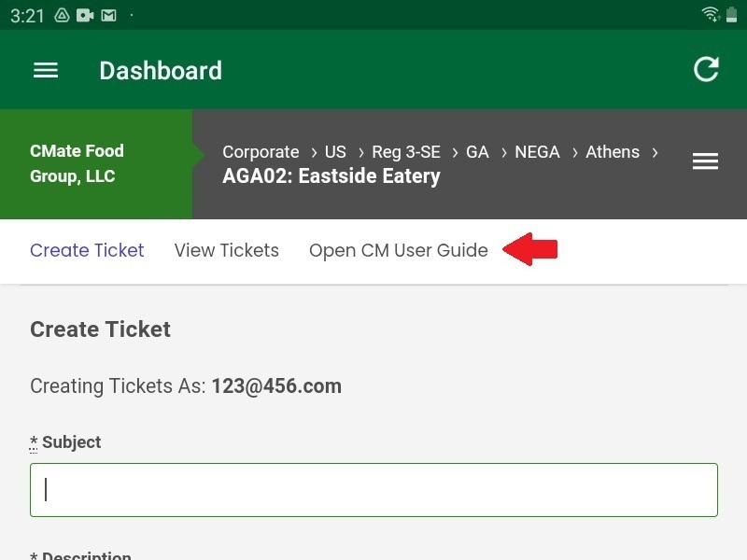Click the GA breadcrumb link

pos(477,152)
